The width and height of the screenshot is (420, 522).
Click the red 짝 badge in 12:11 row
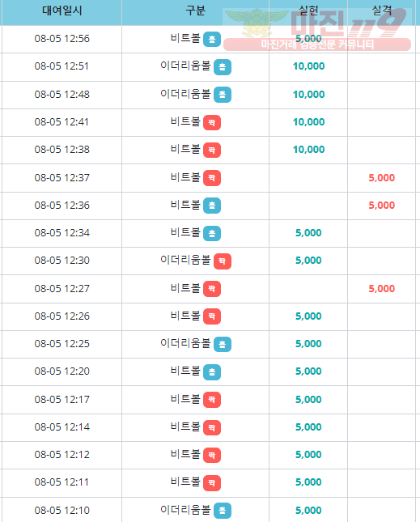pyautogui.click(x=212, y=483)
